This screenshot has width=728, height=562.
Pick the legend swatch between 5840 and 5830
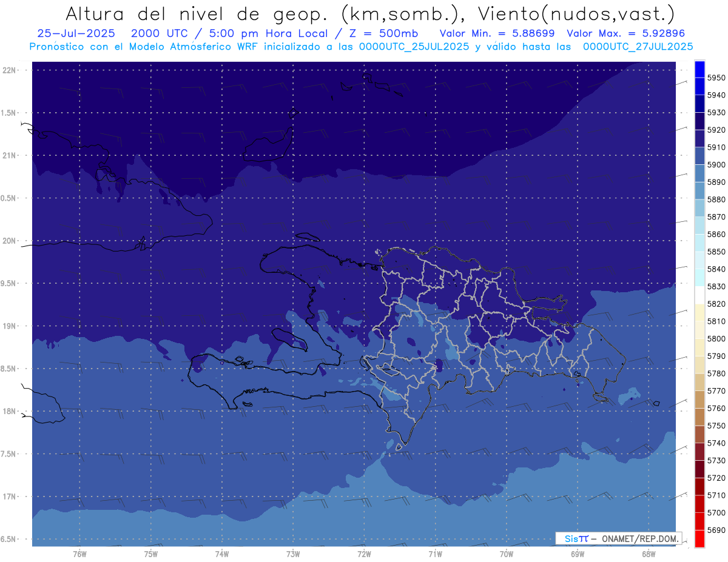pyautogui.click(x=699, y=277)
